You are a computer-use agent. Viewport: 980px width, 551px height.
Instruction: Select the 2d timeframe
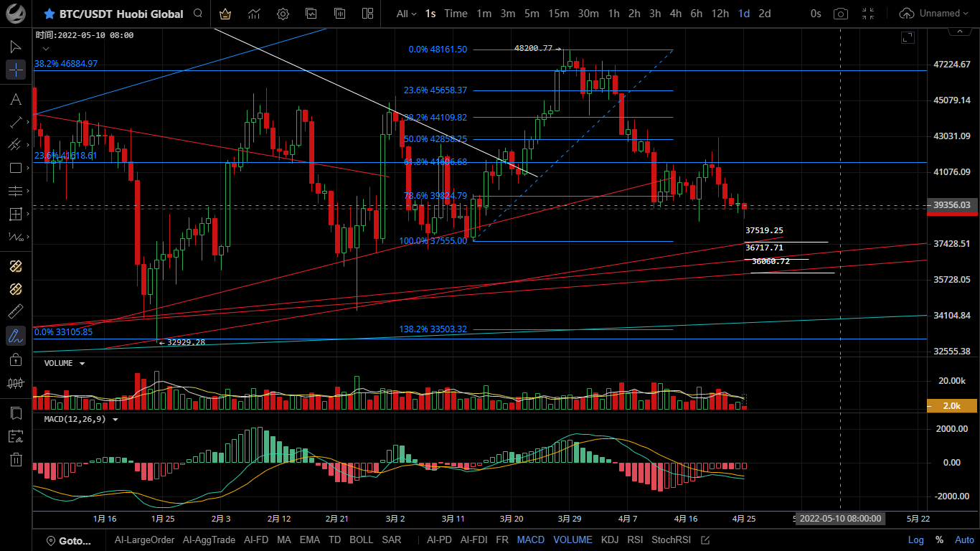(x=765, y=14)
